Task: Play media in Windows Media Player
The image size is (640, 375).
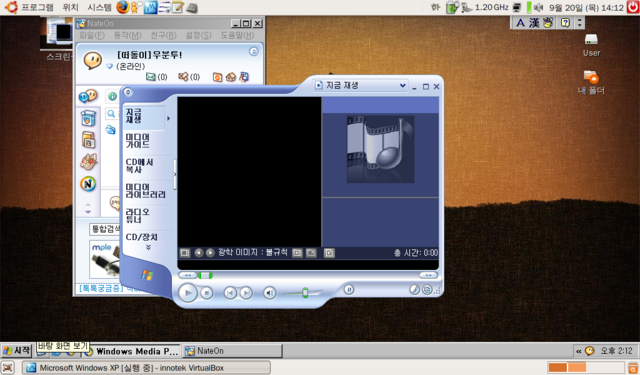Action: click(188, 293)
